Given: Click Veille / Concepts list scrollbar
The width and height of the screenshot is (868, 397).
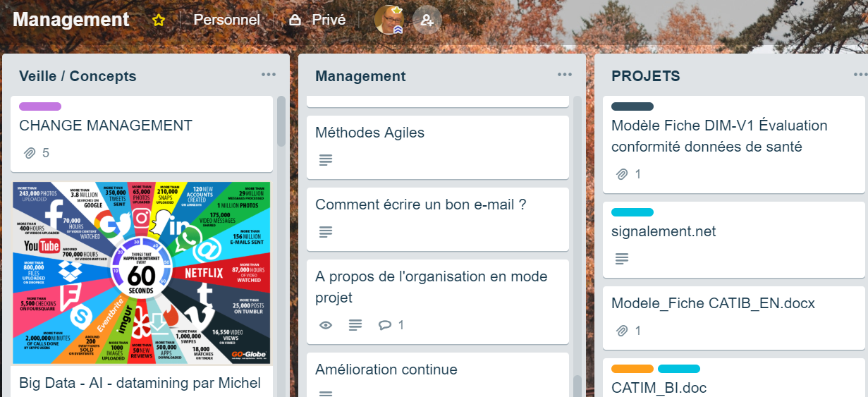Looking at the screenshot, I should click(281, 121).
